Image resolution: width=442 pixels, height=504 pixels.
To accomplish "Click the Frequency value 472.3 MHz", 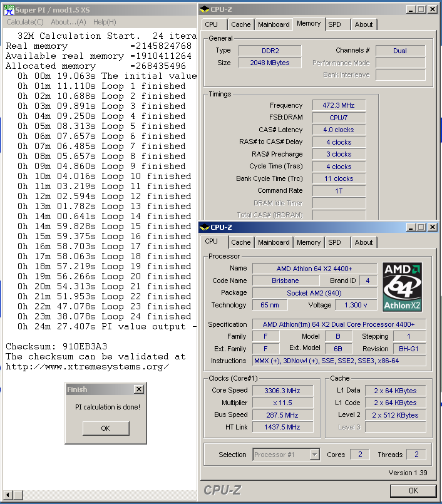I will point(339,105).
